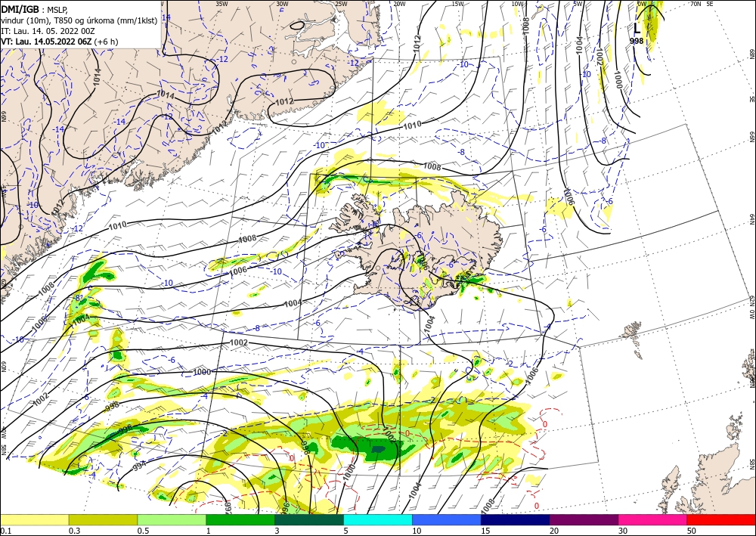Click the 20W longitude label
756x536 pixels.
[399, 4]
